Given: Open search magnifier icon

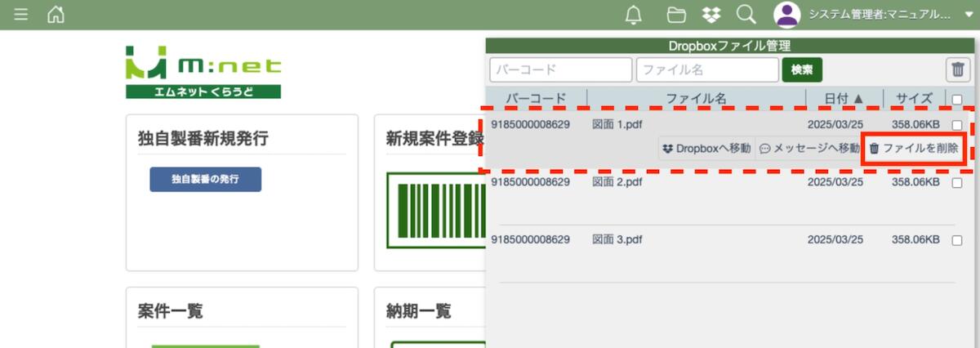Looking at the screenshot, I should click(x=746, y=15).
